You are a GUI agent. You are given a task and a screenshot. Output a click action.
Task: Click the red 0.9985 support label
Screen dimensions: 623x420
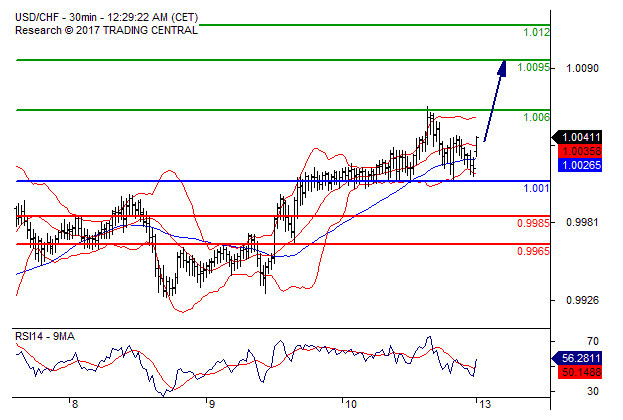tap(533, 223)
